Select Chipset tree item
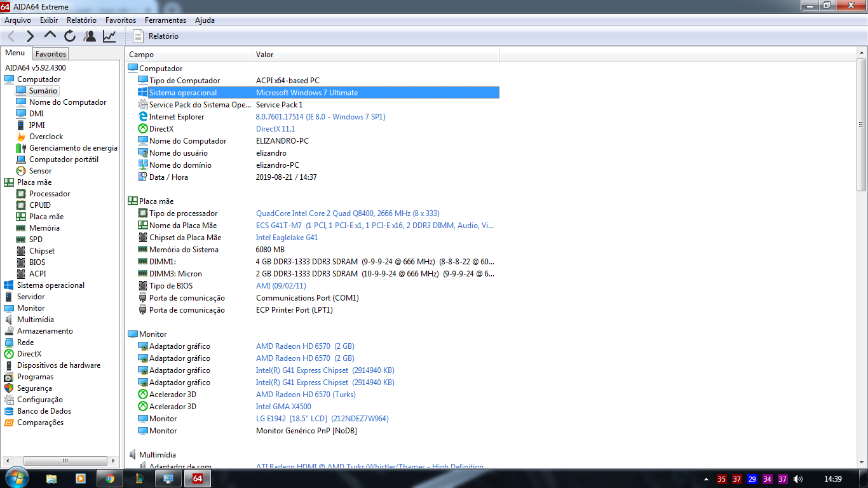Image resolution: width=868 pixels, height=488 pixels. tap(42, 251)
